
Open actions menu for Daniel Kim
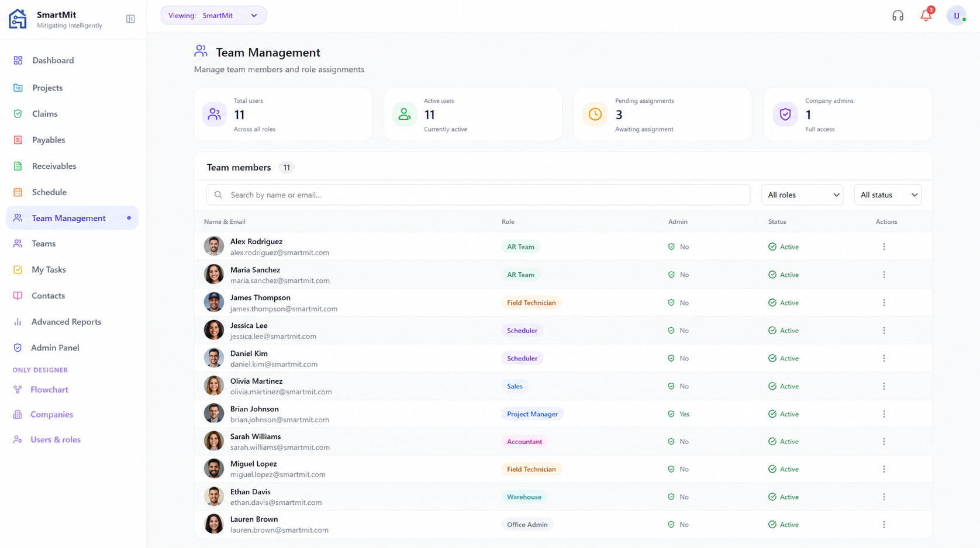coord(884,358)
